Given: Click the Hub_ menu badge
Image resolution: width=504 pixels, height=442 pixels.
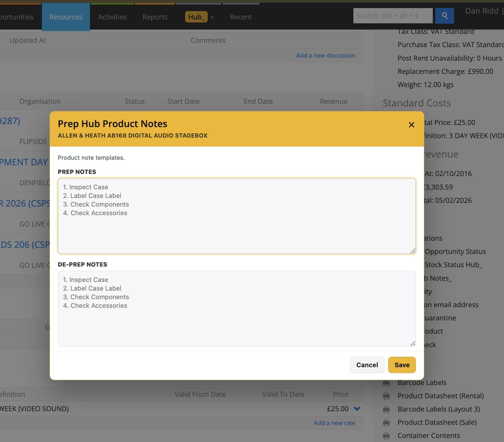Looking at the screenshot, I should [x=196, y=17].
